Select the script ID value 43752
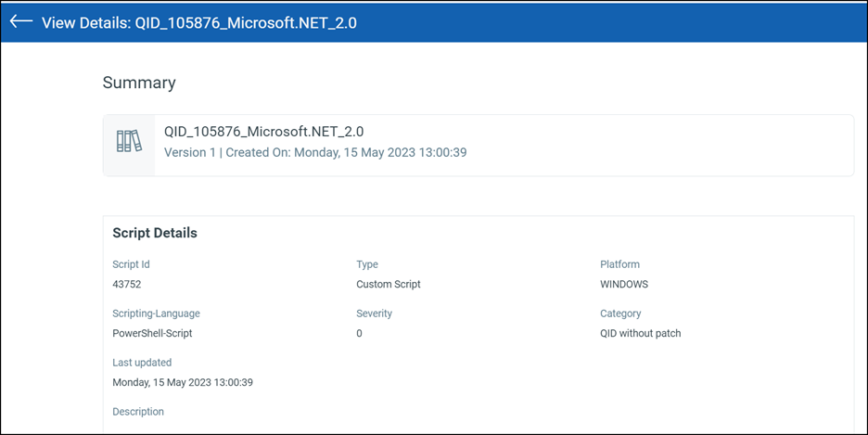This screenshot has width=868, height=435. pos(127,285)
